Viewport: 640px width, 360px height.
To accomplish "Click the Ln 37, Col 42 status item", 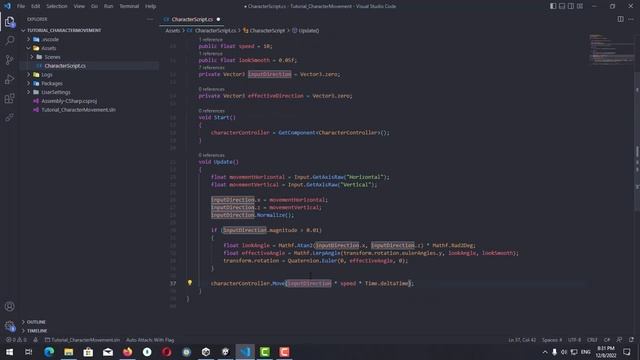I will point(522,340).
